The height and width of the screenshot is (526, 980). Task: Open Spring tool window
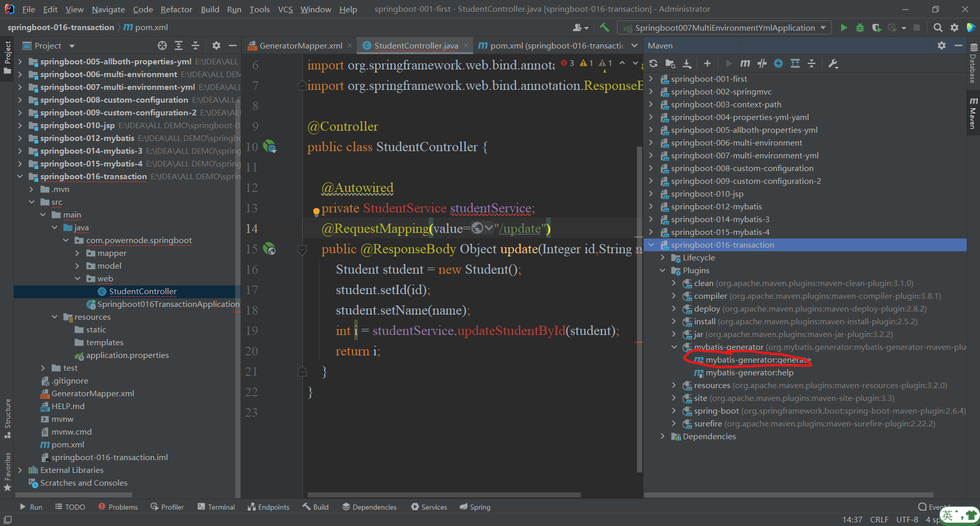[x=475, y=507]
